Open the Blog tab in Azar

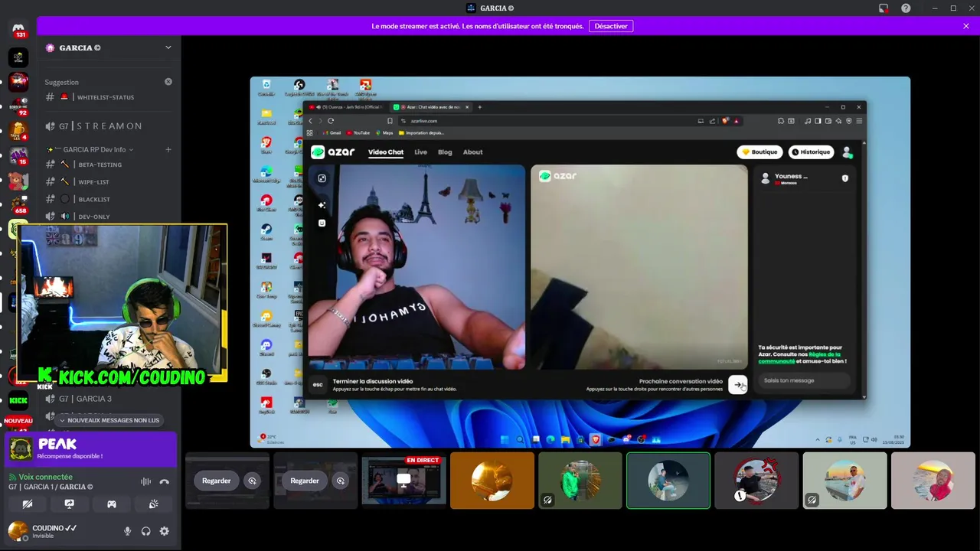pyautogui.click(x=445, y=152)
